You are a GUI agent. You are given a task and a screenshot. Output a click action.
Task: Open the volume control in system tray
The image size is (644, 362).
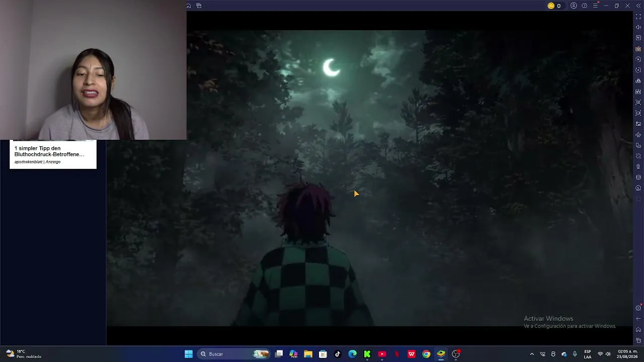(608, 354)
